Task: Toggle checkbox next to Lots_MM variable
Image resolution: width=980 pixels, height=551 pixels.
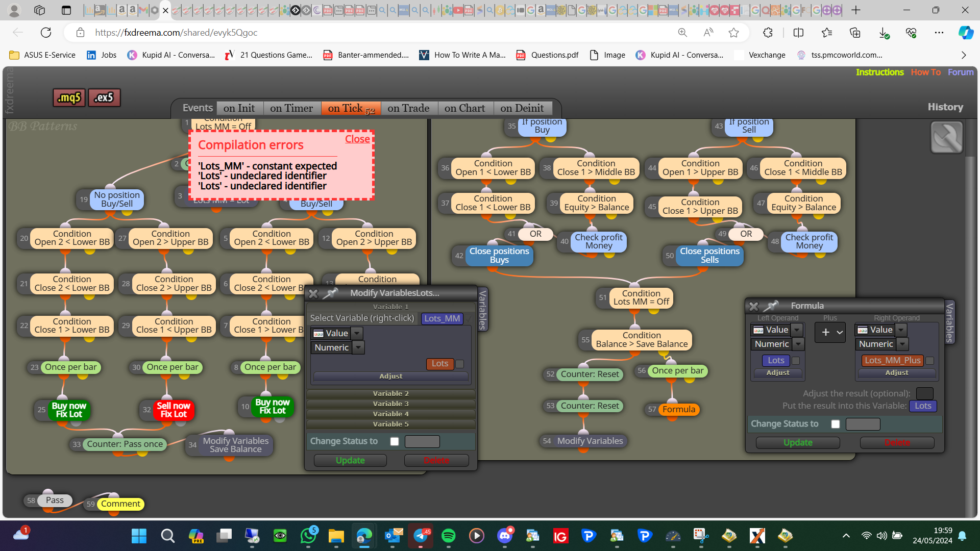Action: (x=469, y=319)
